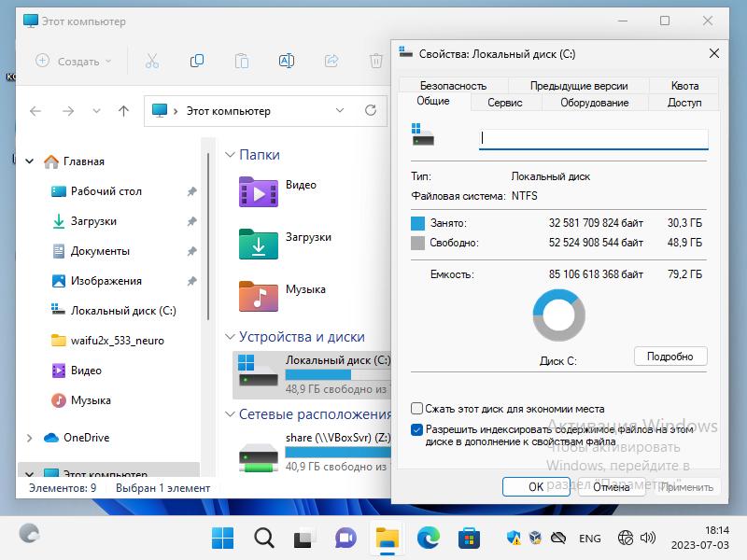This screenshot has width=747, height=560.
Task: Click the Этот компьютер address breadcrumb
Action: pyautogui.click(x=228, y=111)
